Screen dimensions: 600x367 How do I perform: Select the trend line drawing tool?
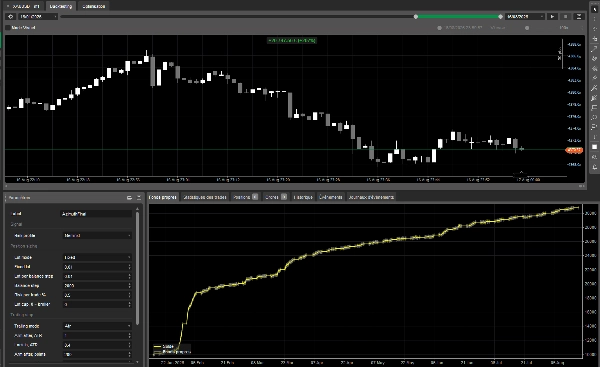tap(595, 49)
